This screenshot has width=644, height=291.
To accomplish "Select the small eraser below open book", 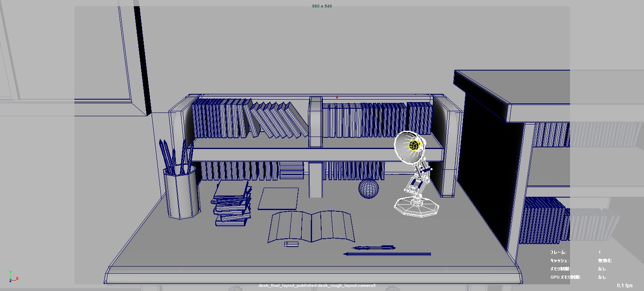I will coord(291,244).
